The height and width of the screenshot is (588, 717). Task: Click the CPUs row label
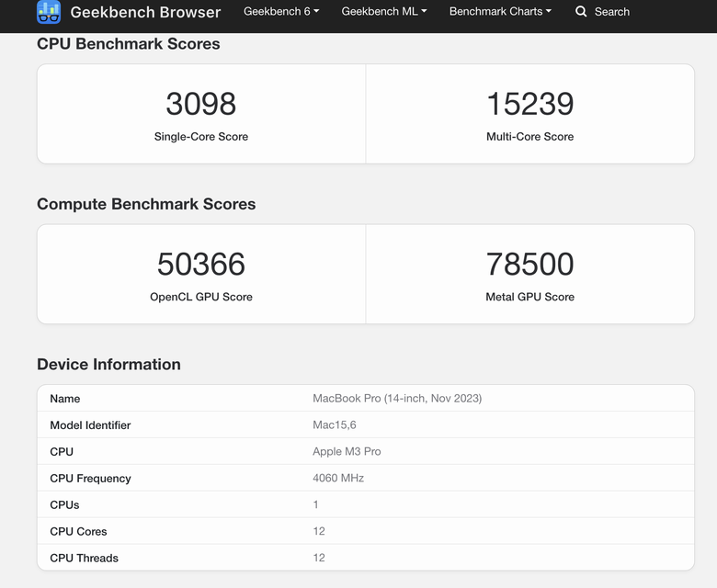coord(64,504)
